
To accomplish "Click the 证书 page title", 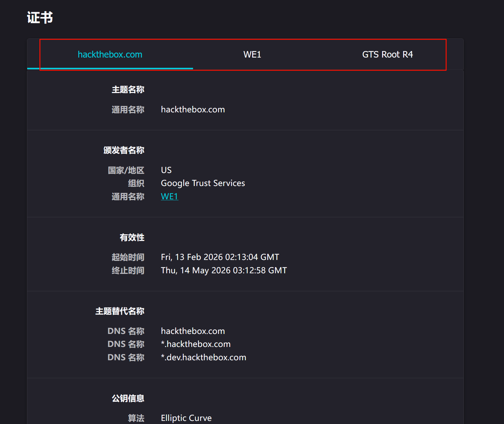I will point(40,18).
